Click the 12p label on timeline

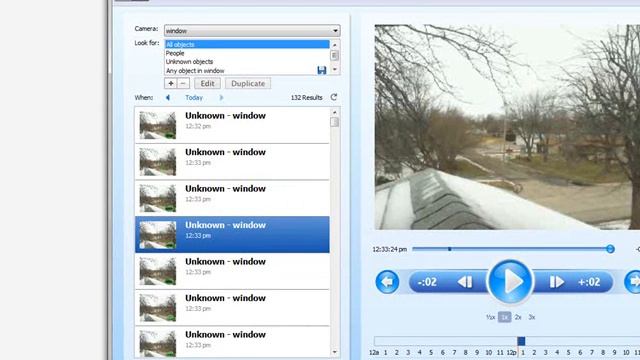pos(511,352)
